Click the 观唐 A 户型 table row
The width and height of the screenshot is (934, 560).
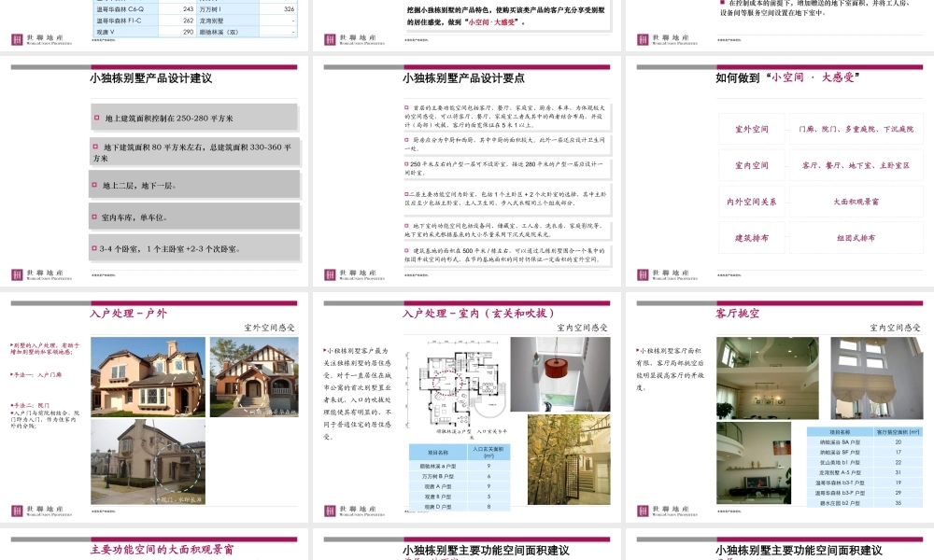coord(460,486)
